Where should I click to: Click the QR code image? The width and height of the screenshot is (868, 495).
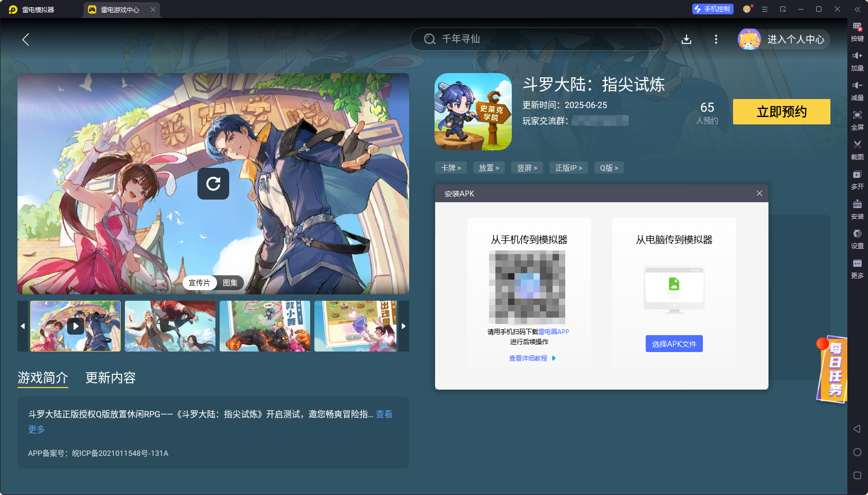click(x=527, y=287)
